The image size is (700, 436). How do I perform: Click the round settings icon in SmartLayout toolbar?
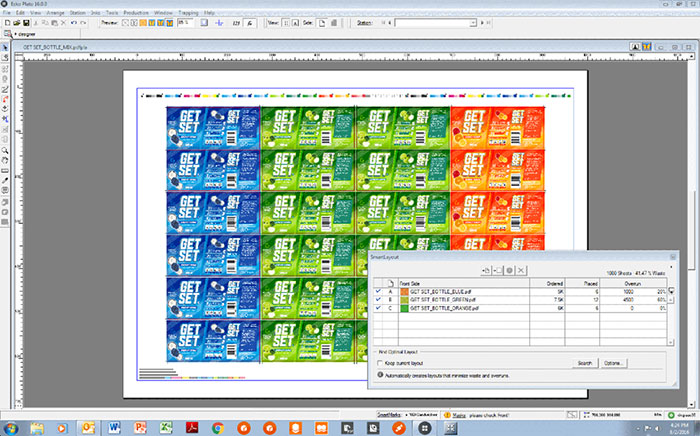pyautogui.click(x=509, y=270)
